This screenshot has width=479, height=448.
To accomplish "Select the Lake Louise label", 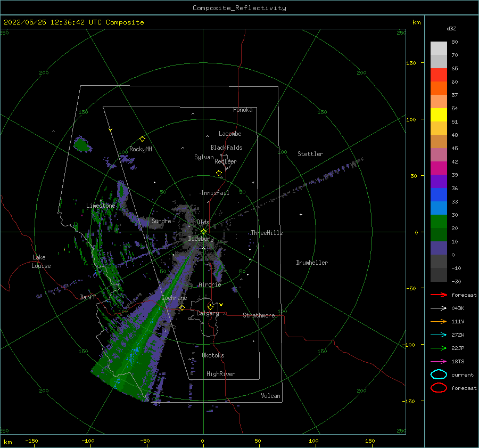I will [x=41, y=262].
